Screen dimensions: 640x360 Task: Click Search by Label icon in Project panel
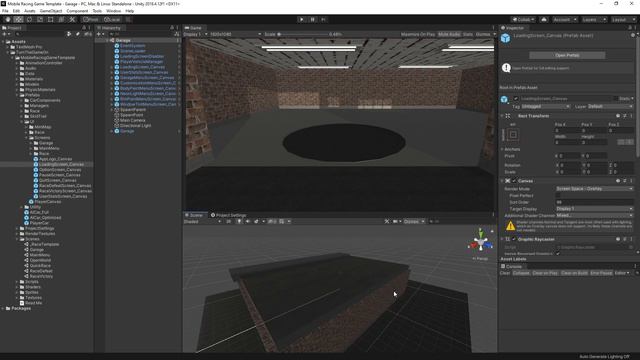coord(78,34)
